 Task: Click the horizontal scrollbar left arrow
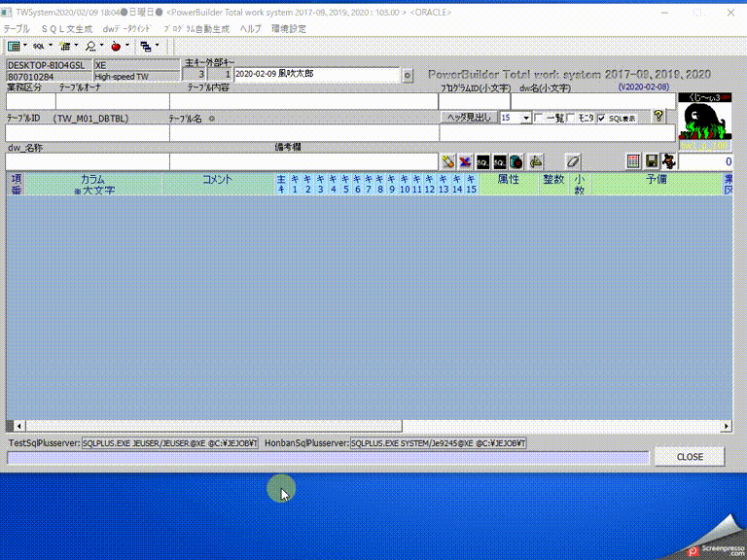pos(19,426)
